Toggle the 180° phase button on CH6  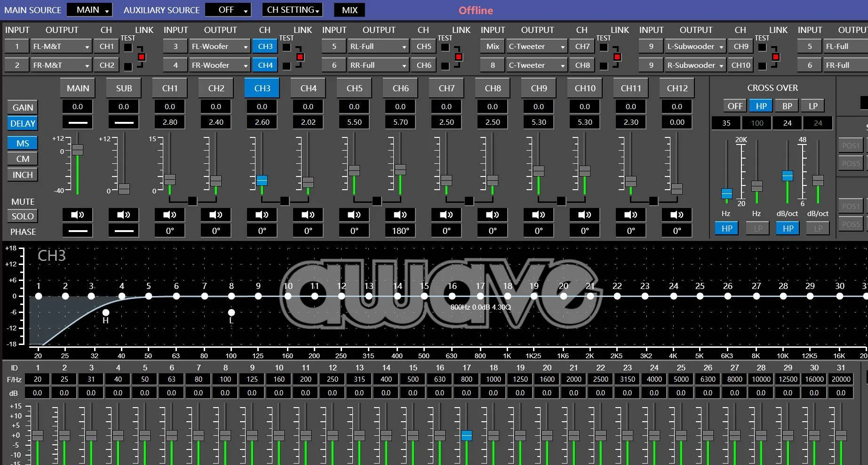click(400, 231)
